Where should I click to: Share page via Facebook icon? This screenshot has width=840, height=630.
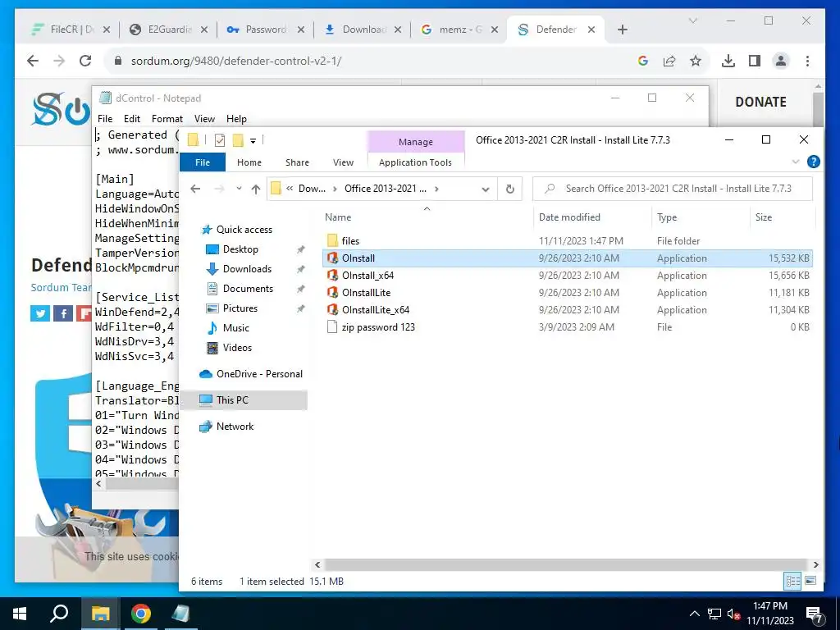pyautogui.click(x=63, y=313)
